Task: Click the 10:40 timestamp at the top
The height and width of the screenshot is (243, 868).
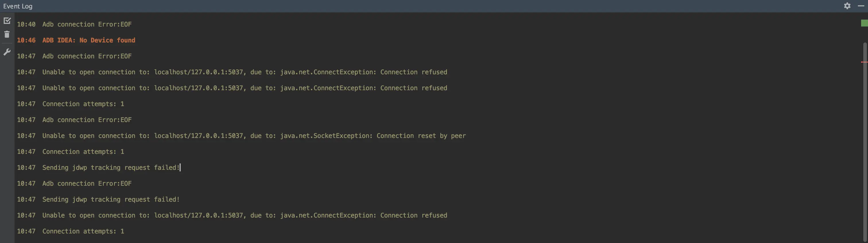Action: click(26, 24)
